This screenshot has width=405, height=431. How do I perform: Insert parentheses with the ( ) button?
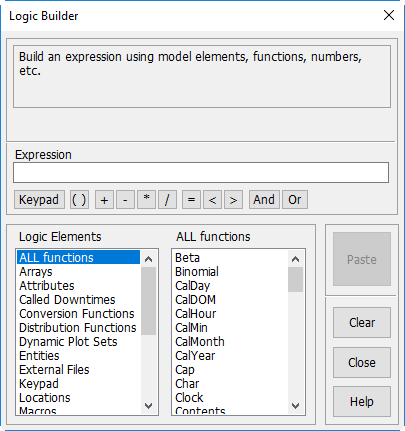point(79,200)
